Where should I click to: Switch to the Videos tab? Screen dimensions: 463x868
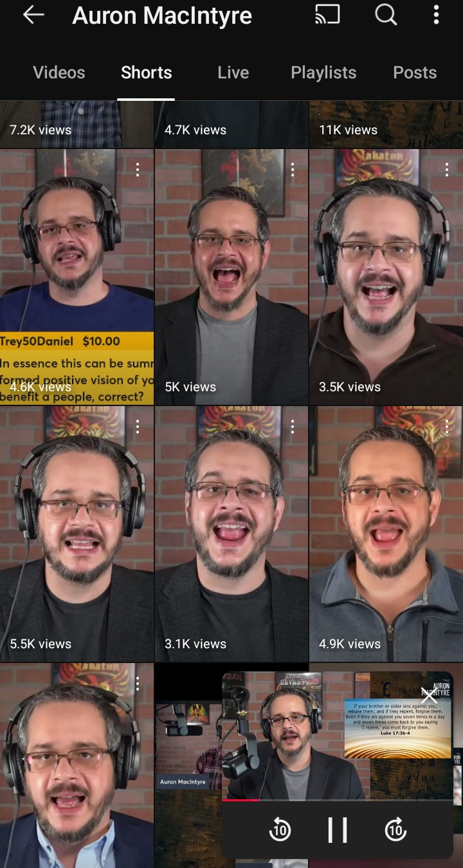pos(59,73)
